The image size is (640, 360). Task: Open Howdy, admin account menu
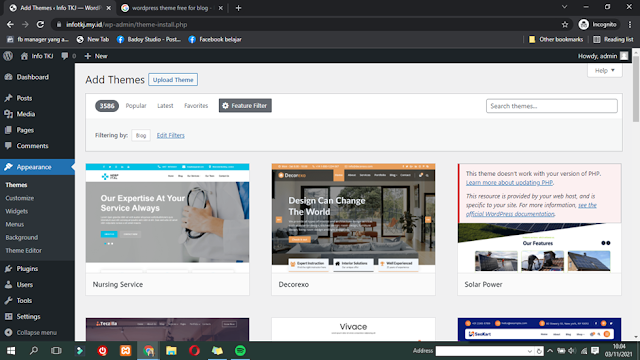602,56
